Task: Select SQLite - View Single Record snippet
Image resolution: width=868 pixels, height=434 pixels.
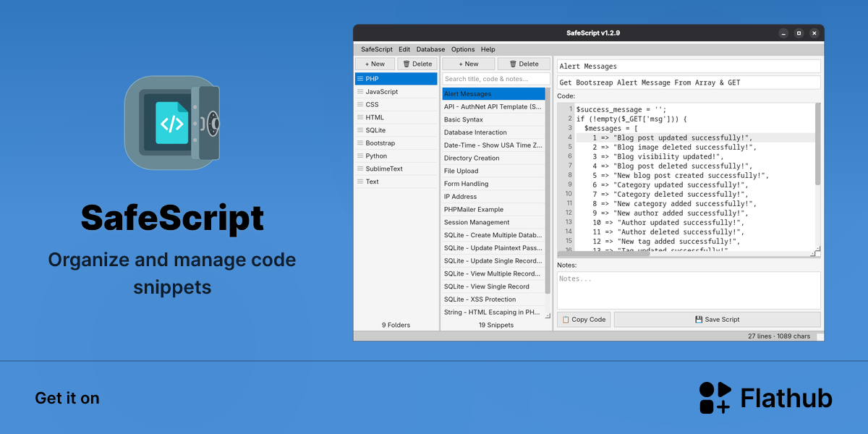Action: tap(493, 286)
